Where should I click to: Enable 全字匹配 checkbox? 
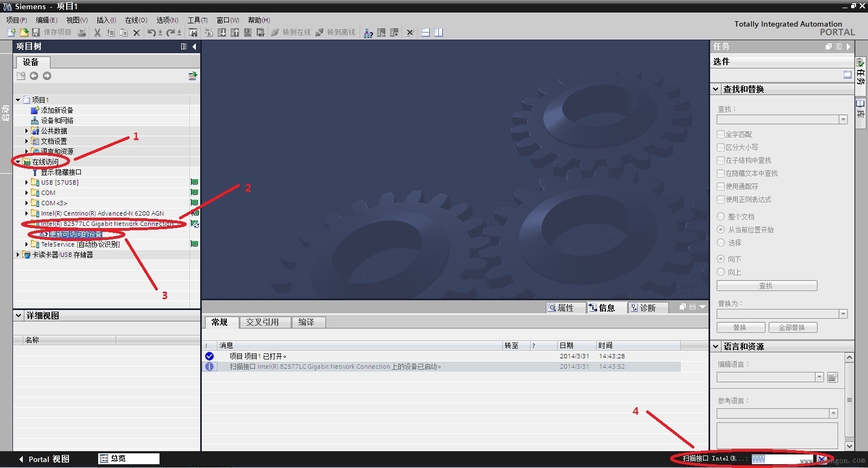tap(721, 134)
